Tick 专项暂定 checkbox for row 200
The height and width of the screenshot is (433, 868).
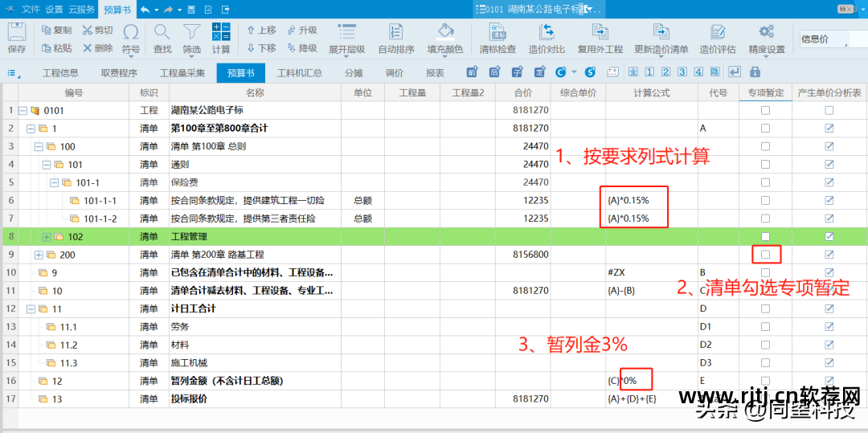point(765,255)
